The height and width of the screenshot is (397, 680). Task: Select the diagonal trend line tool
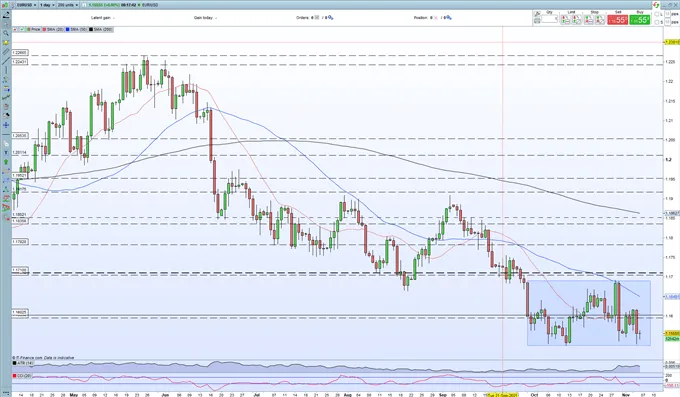6,61
